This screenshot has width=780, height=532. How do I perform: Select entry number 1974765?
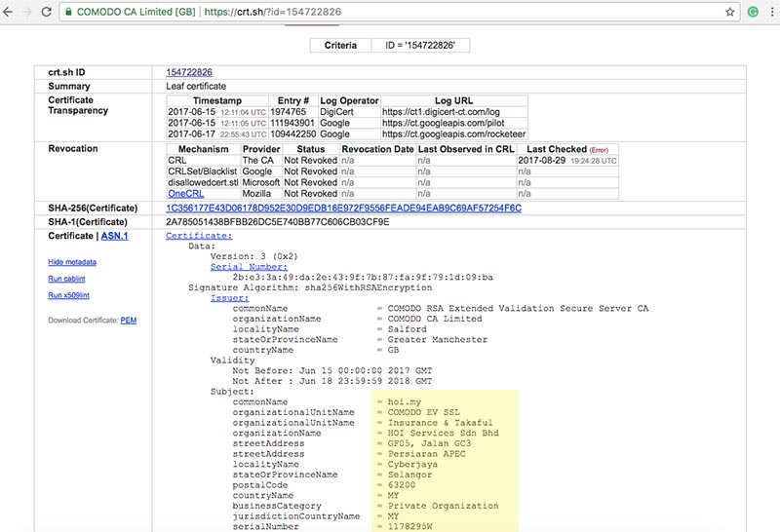point(288,112)
